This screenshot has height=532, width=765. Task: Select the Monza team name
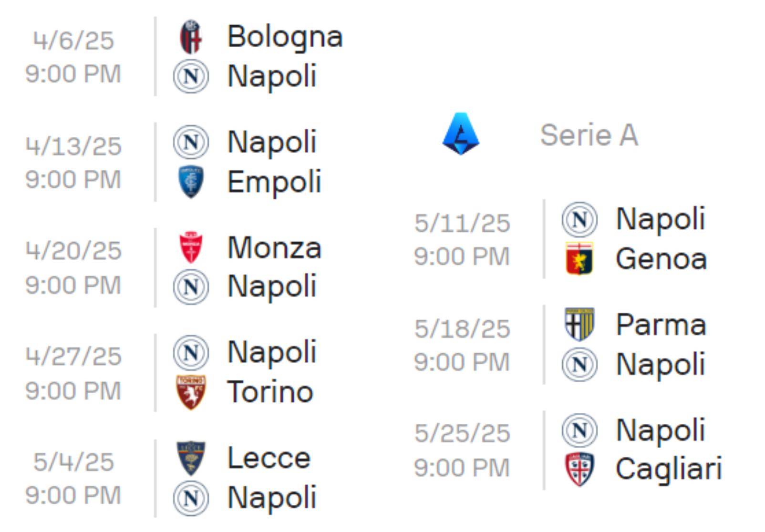click(275, 248)
